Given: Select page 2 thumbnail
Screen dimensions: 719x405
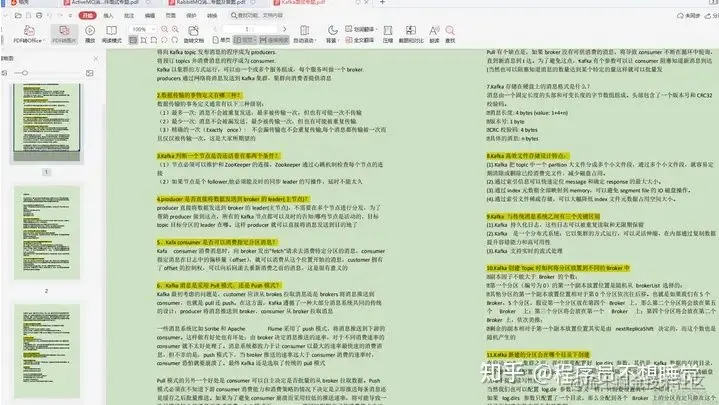Looking at the screenshot, I should [47, 233].
